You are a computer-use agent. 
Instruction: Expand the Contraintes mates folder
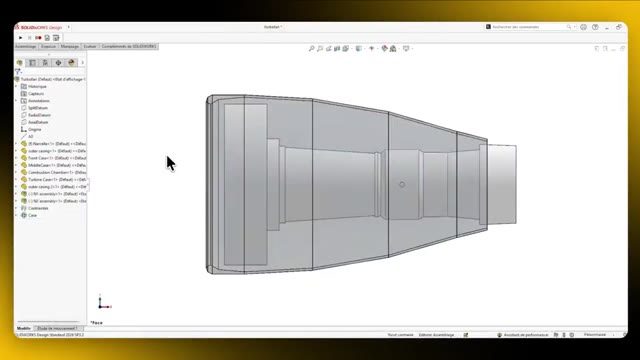coord(16,208)
